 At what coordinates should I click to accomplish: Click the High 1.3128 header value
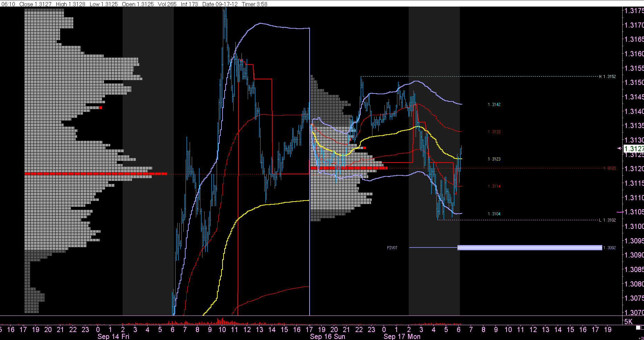tap(70, 4)
